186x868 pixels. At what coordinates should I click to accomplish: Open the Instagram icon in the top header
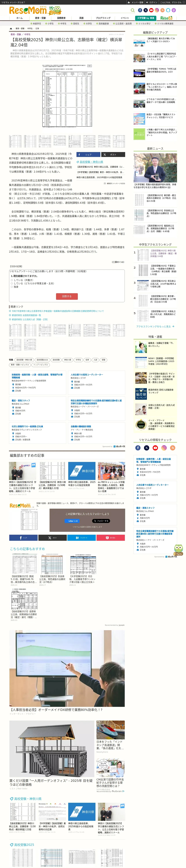click(157, 10)
